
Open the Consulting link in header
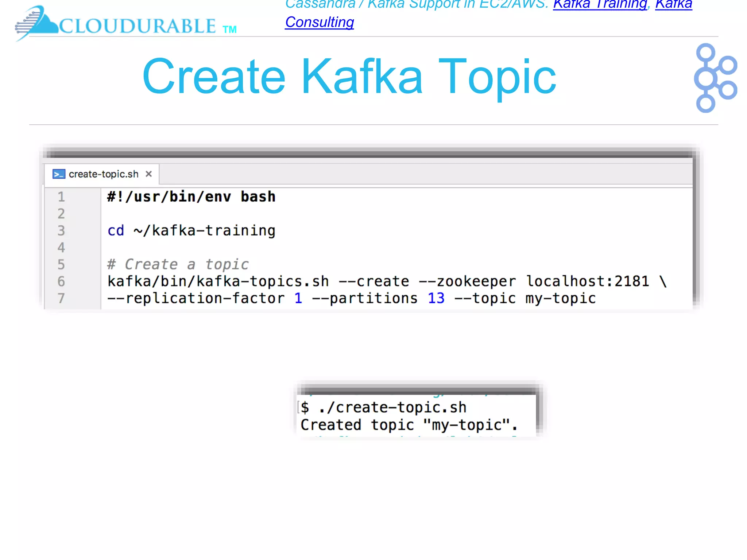[319, 22]
